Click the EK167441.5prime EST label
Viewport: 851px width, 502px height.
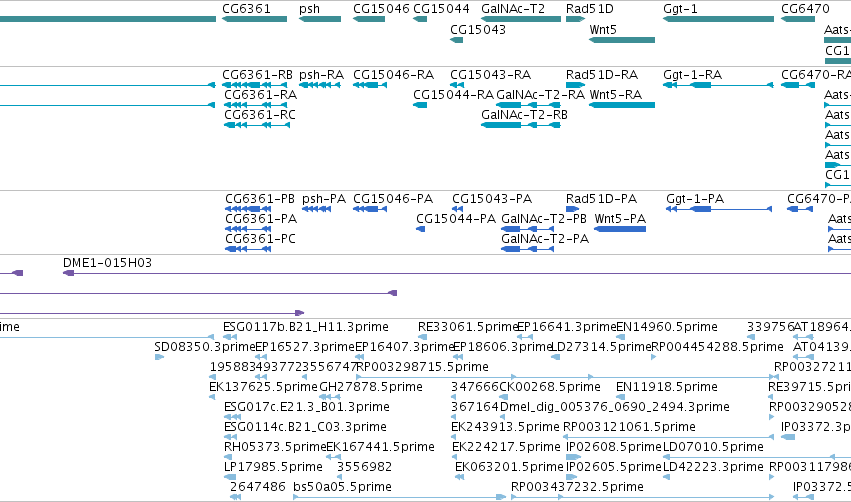(x=380, y=447)
